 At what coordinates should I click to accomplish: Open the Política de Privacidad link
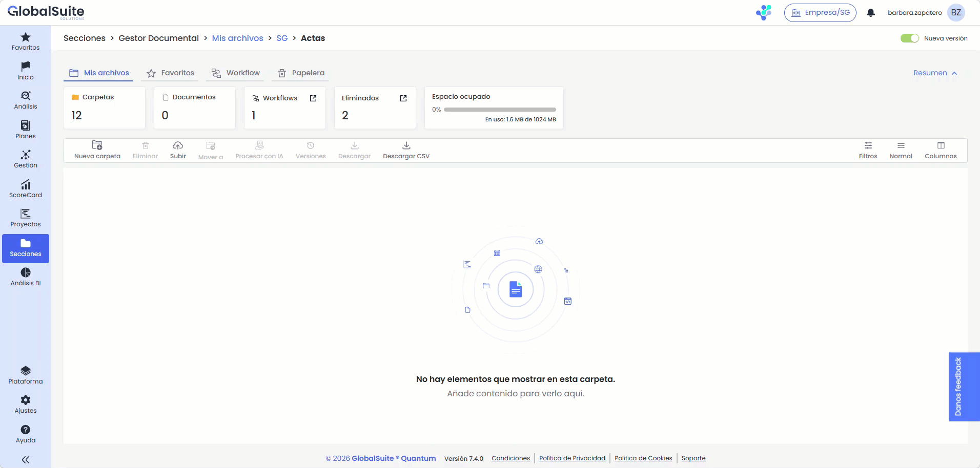(572, 458)
